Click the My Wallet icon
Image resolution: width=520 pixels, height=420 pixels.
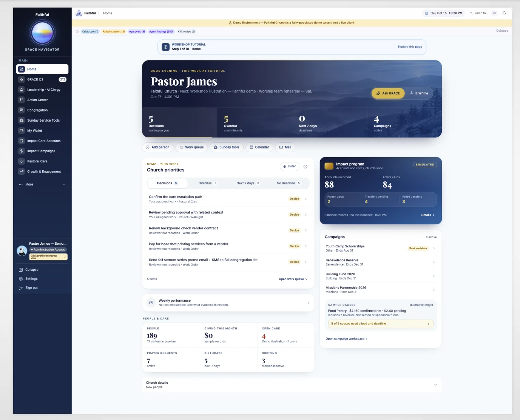tap(22, 130)
